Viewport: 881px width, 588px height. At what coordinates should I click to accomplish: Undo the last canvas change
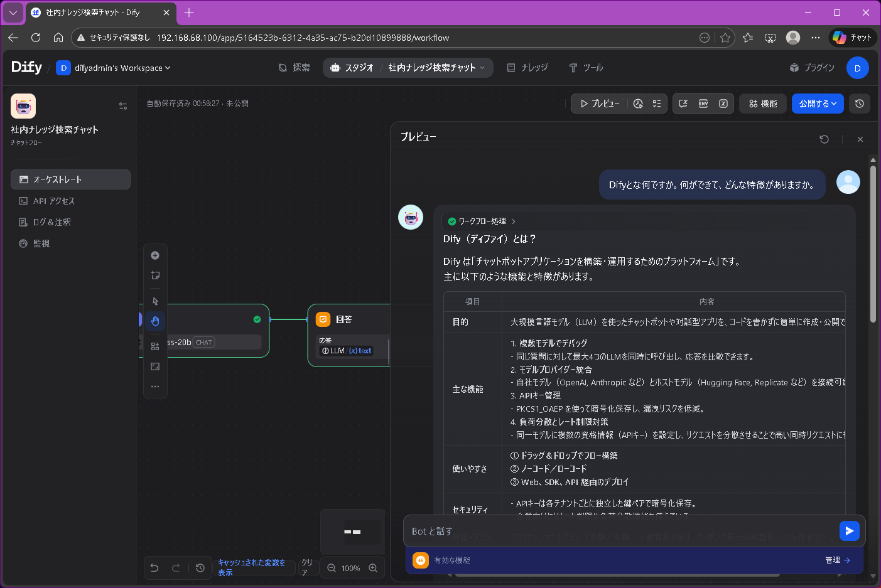(x=154, y=568)
